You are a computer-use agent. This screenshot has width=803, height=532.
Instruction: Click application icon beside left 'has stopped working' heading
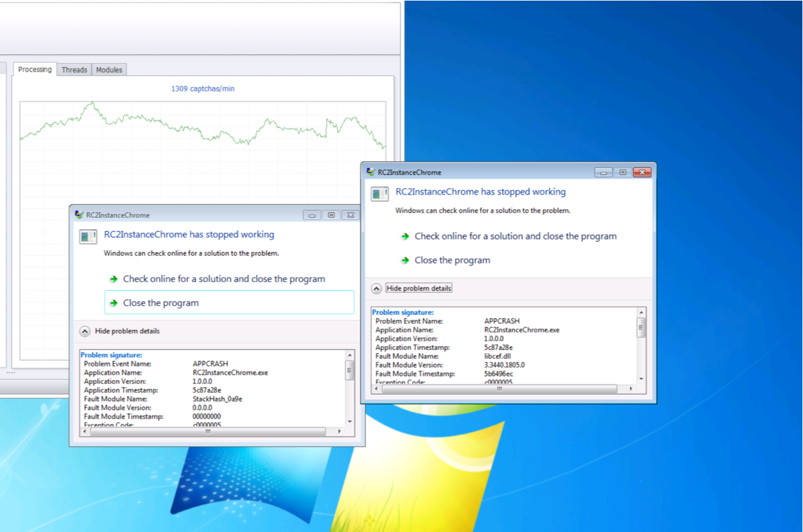(x=88, y=237)
